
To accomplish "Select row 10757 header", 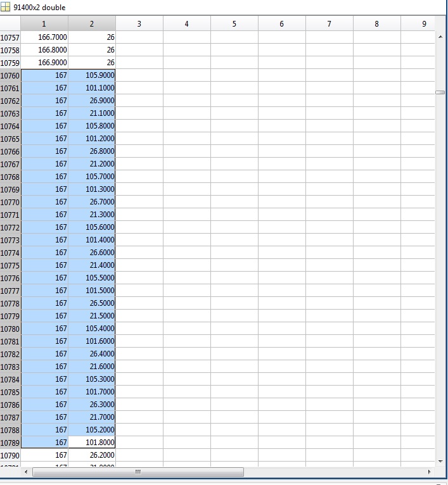I will pyautogui.click(x=10, y=37).
